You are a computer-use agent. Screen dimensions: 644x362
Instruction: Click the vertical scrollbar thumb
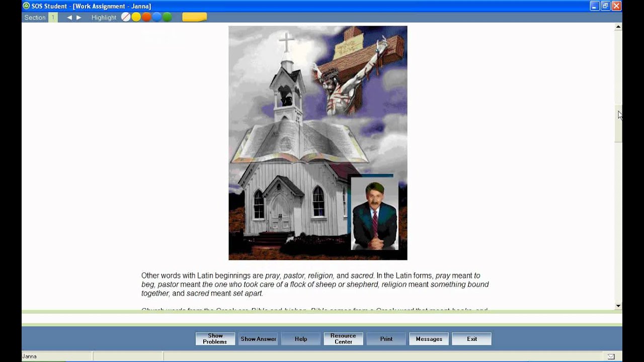tap(618, 124)
